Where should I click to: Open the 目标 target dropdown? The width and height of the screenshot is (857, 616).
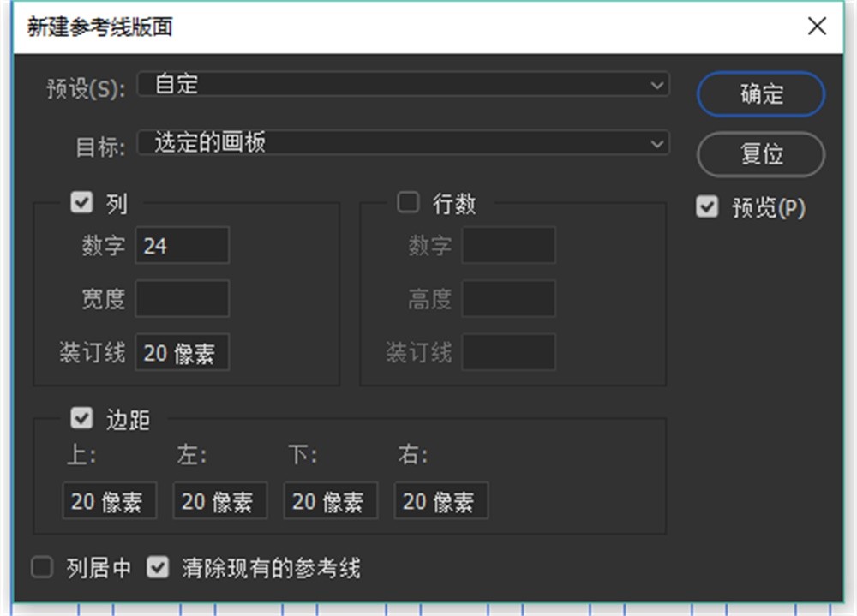tap(401, 143)
